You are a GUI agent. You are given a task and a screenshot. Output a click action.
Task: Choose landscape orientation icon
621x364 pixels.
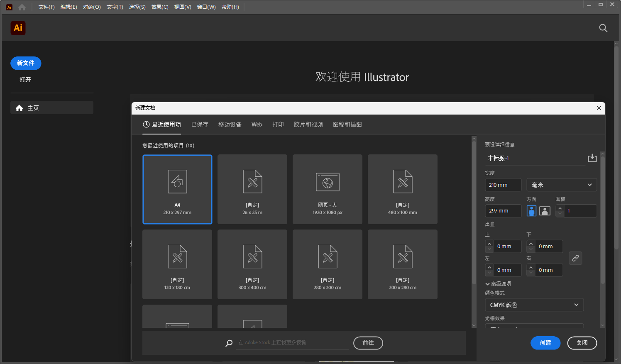pyautogui.click(x=545, y=211)
